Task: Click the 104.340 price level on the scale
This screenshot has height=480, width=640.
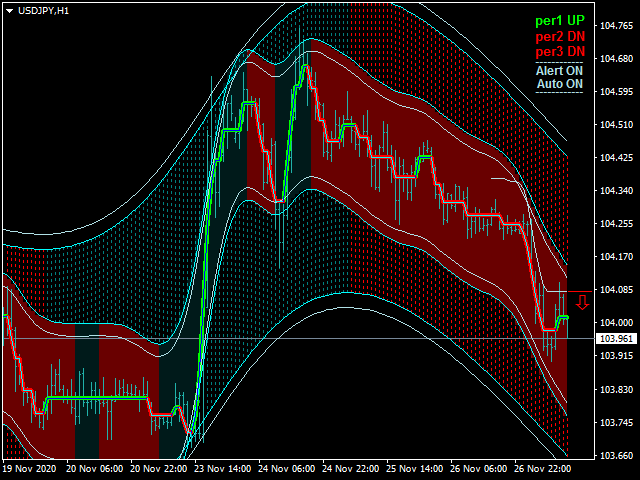Action: (613, 191)
